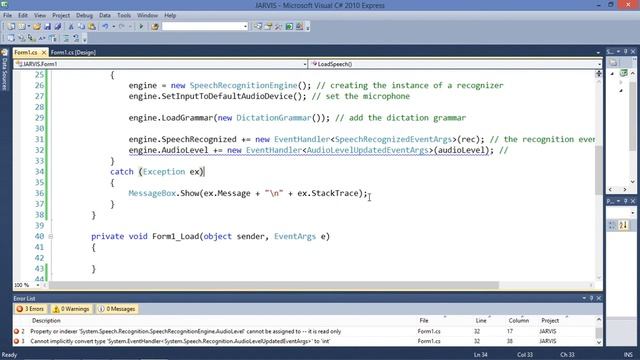This screenshot has height=360, width=640.
Task: Click Categorized icon in Properties panel
Action: coord(612,225)
